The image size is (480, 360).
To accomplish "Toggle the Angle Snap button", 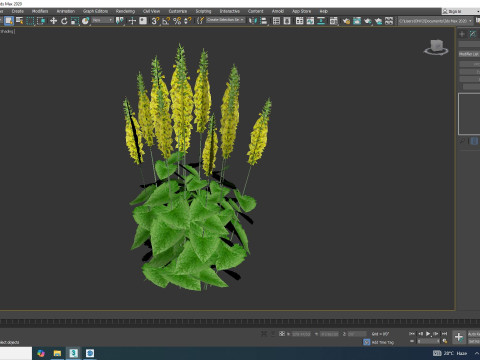I will (166, 21).
